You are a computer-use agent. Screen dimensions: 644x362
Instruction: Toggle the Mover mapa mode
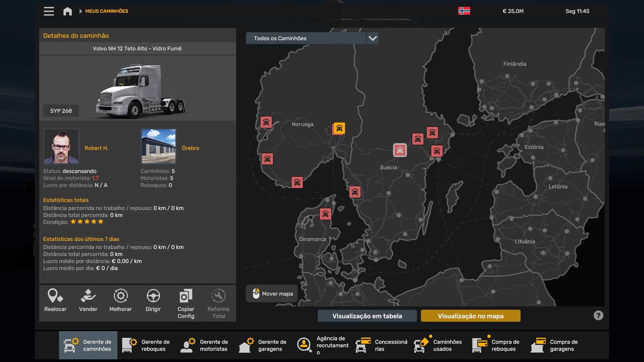click(x=271, y=293)
